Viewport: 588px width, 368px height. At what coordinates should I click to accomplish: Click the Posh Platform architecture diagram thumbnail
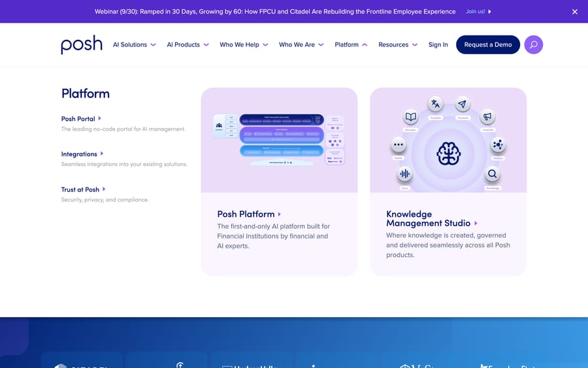pyautogui.click(x=280, y=140)
